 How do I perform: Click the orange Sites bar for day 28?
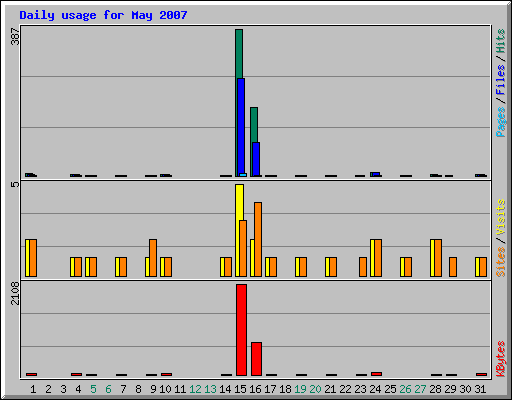point(438,258)
